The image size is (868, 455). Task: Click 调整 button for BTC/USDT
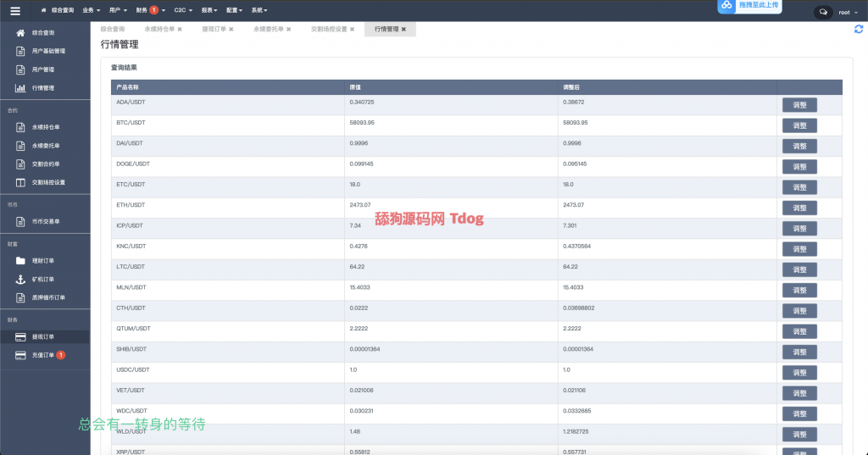[799, 125]
